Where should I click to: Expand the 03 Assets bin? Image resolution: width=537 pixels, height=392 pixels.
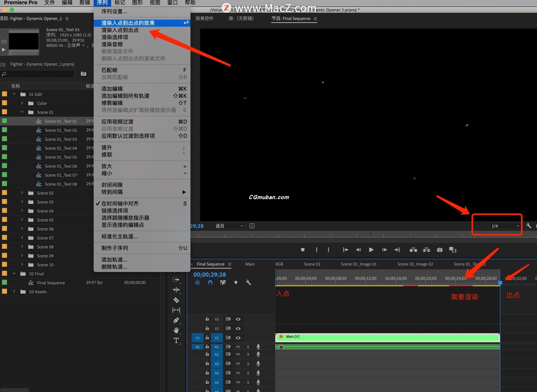coord(14,292)
